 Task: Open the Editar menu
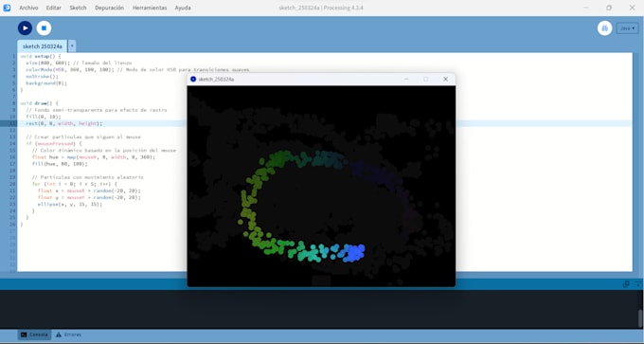(x=53, y=8)
